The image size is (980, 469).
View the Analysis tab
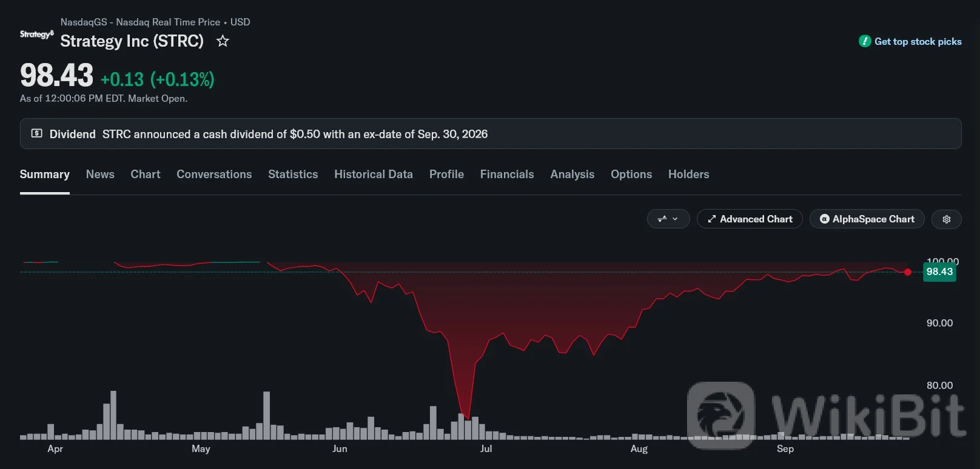[572, 175]
